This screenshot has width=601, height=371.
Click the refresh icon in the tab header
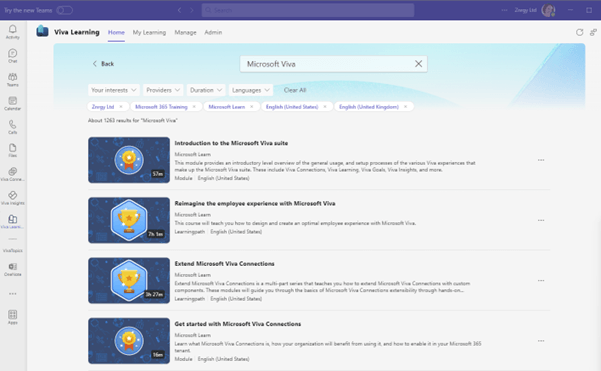(x=580, y=33)
